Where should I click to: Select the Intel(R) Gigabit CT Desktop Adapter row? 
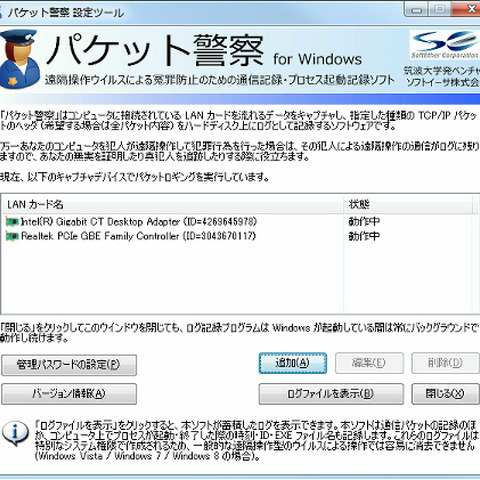pos(238,222)
